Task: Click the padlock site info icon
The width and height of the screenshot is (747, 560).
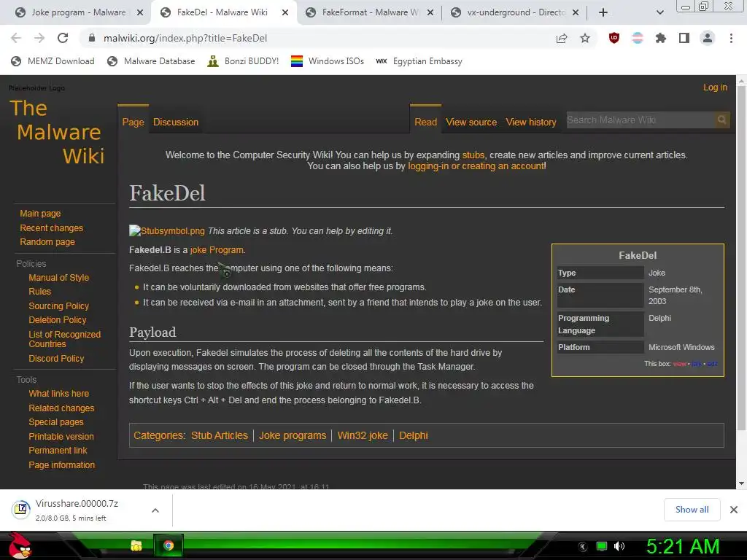Action: tap(92, 38)
